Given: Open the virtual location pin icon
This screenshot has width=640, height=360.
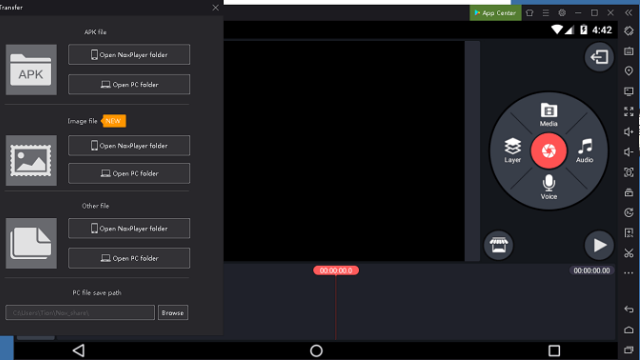Looking at the screenshot, I should [x=629, y=71].
